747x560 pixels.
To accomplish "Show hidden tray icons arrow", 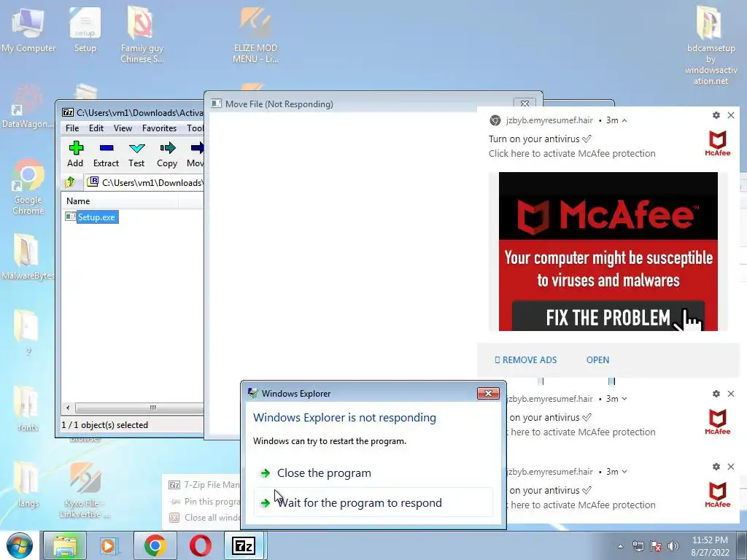I will click(x=620, y=546).
